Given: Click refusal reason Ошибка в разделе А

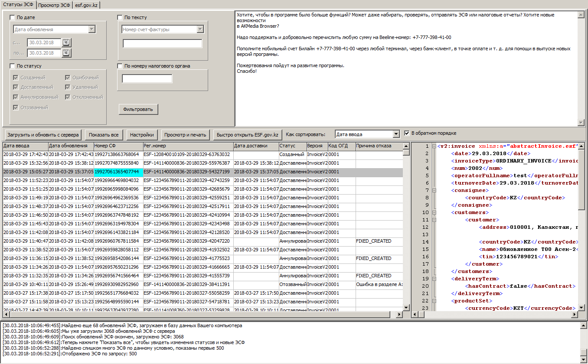Looking at the screenshot, I should (379, 285).
